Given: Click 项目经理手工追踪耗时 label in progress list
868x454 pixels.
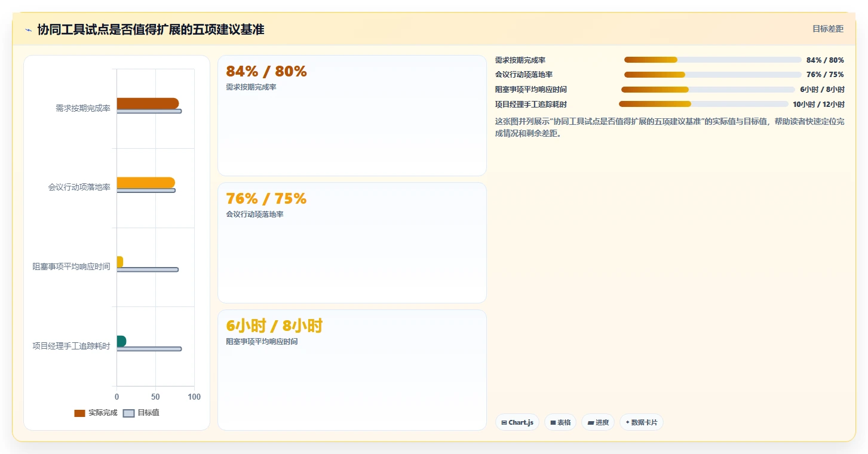Looking at the screenshot, I should [531, 104].
